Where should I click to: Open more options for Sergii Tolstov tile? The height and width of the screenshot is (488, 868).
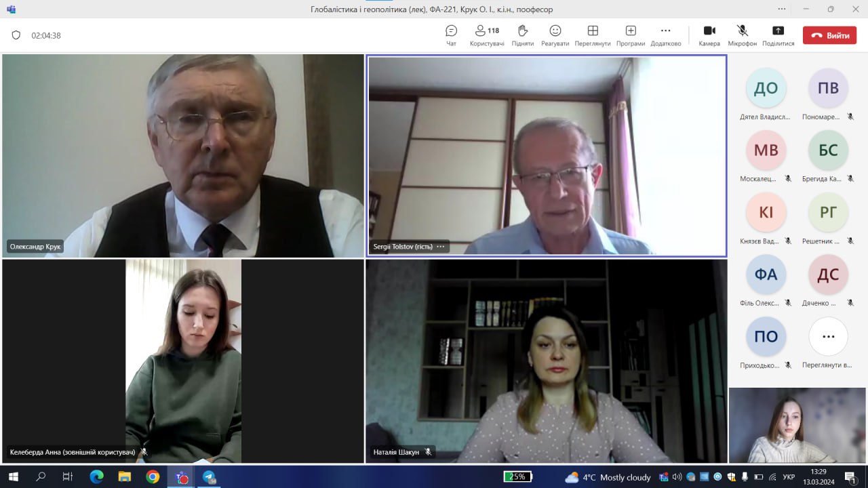pos(441,247)
